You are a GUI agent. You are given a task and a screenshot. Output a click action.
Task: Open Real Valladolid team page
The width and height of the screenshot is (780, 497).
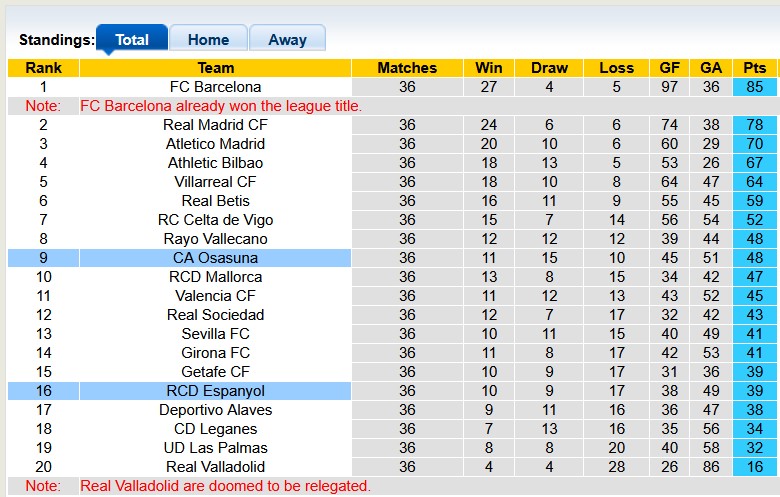215,467
